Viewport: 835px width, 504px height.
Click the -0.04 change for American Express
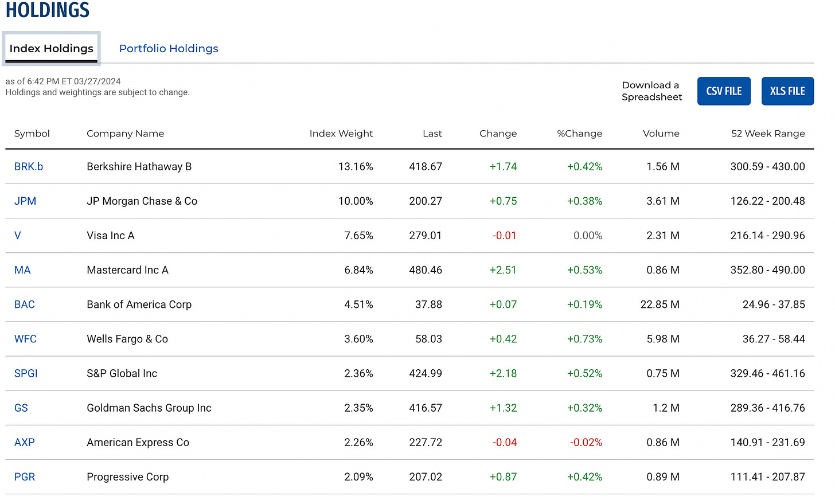505,442
